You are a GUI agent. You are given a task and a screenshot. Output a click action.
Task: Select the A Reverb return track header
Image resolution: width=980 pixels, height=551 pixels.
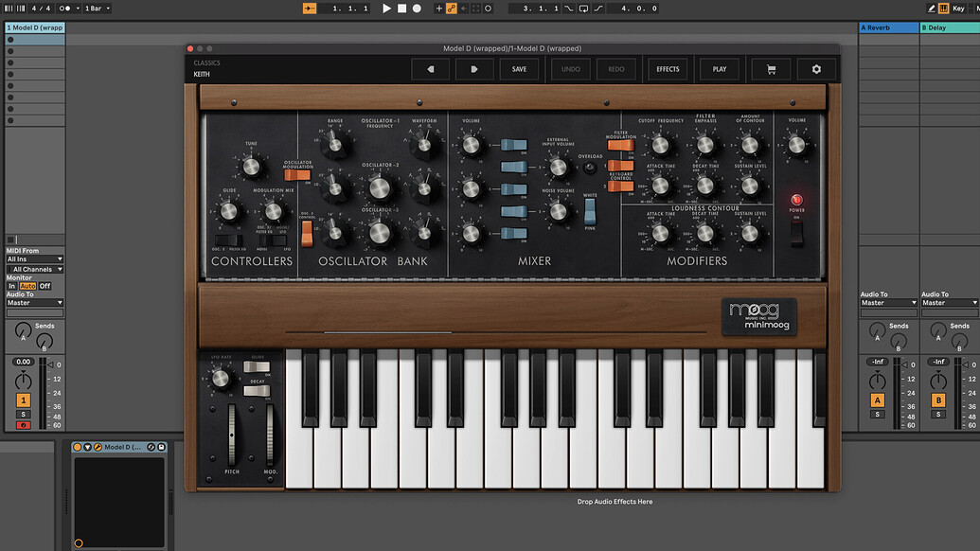pyautogui.click(x=887, y=27)
